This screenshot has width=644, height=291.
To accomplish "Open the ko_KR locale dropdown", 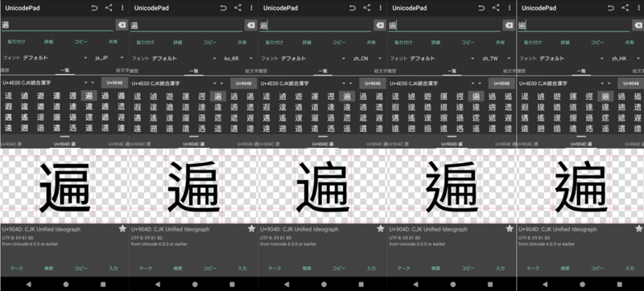I will (238, 58).
